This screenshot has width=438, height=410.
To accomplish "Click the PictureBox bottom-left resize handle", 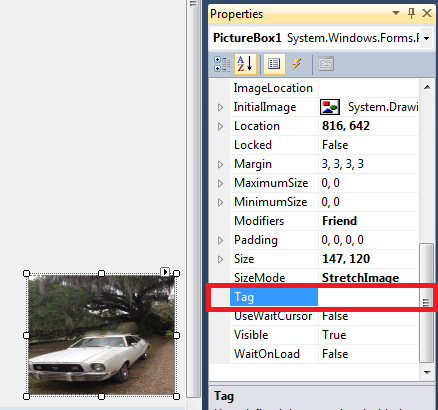I will pos(26,396).
